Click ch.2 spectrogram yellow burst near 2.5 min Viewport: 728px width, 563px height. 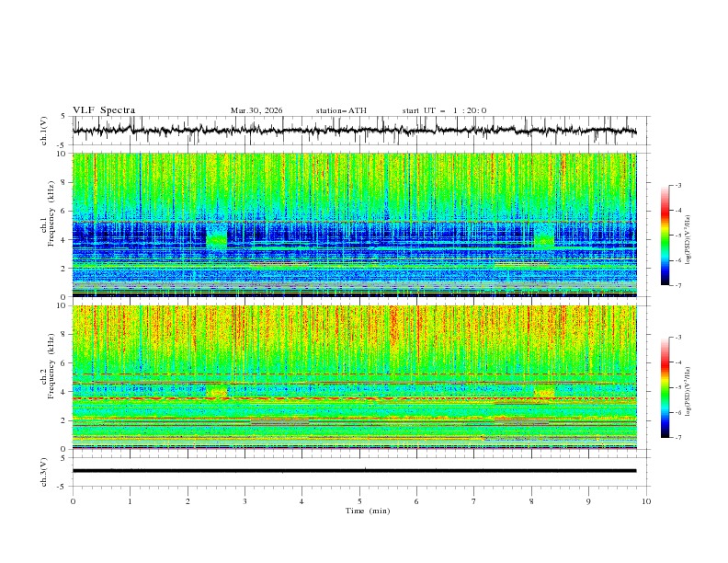pos(217,391)
